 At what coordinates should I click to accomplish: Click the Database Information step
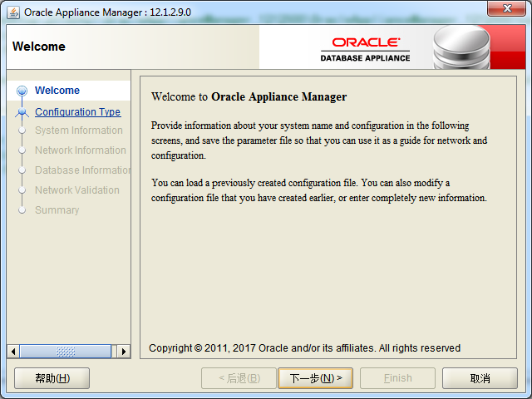coord(82,170)
